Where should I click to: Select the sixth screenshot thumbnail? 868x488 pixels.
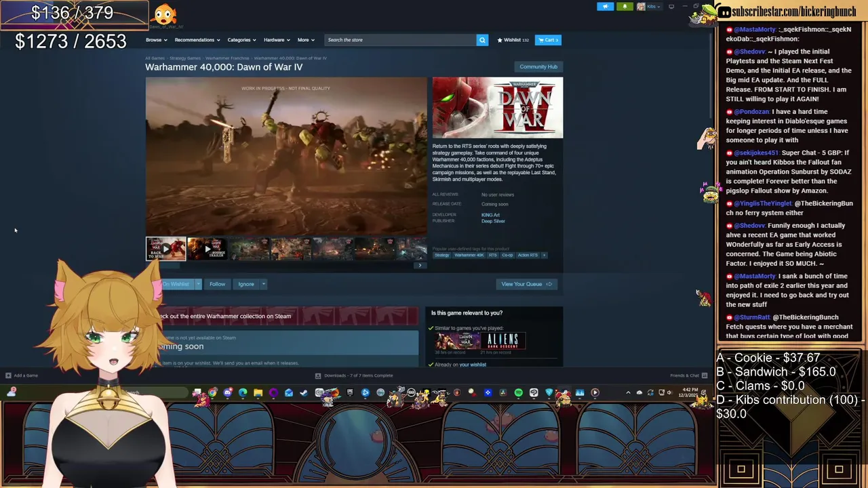[x=374, y=249]
